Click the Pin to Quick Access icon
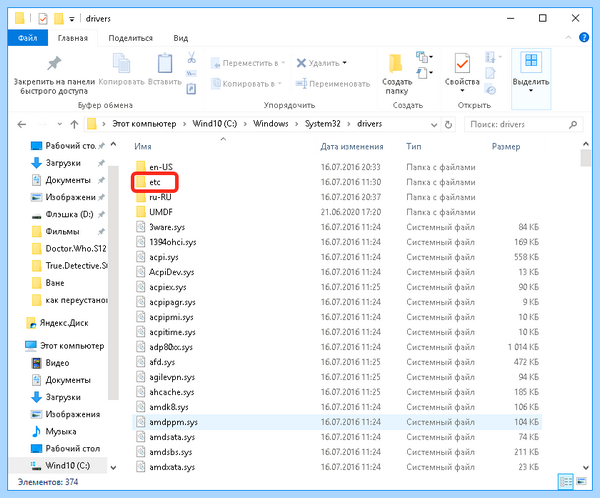The width and height of the screenshot is (600, 498). [54, 63]
